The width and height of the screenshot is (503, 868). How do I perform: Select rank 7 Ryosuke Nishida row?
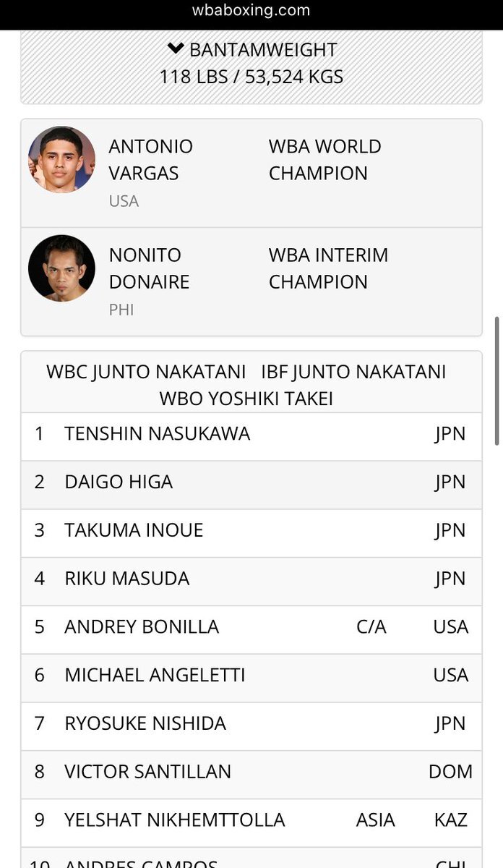[x=252, y=723]
